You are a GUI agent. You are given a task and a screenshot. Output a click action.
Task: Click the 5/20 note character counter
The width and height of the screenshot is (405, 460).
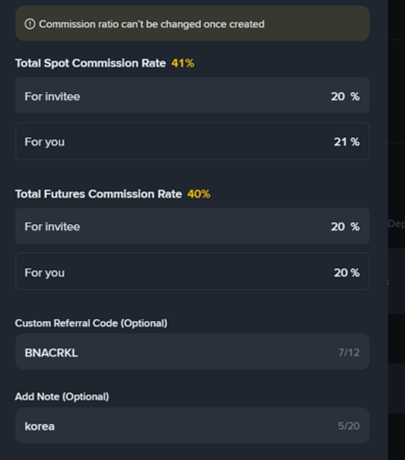tap(349, 426)
